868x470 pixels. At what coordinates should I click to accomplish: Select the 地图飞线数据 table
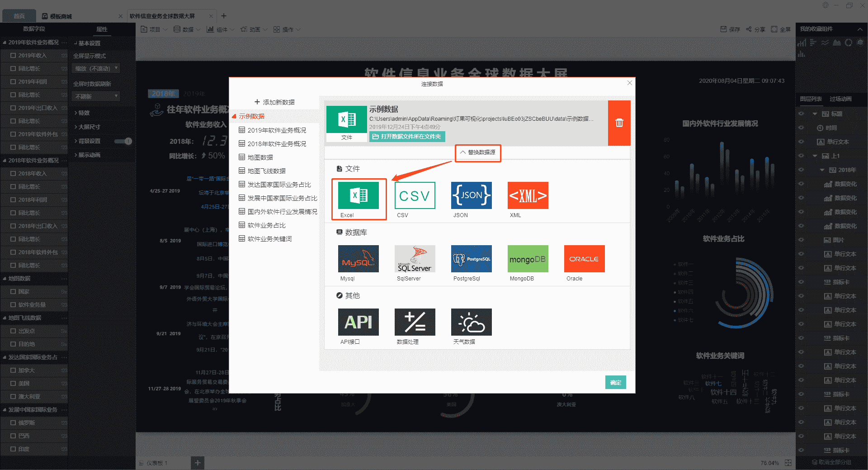266,171
